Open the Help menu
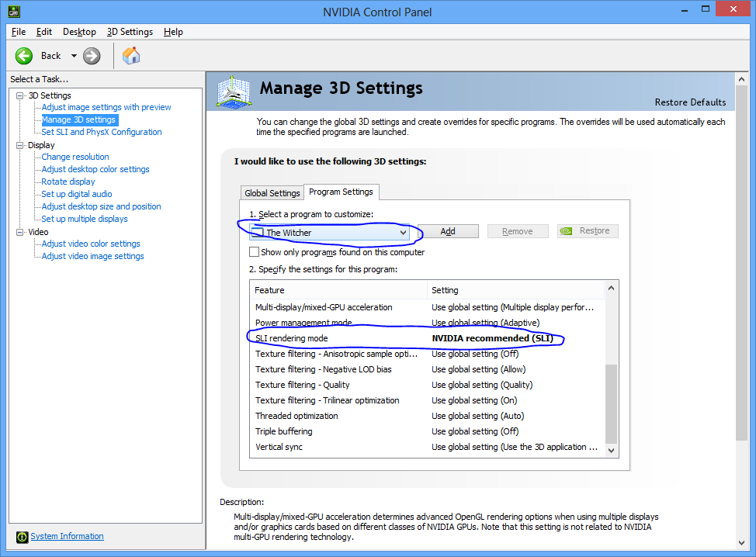The height and width of the screenshot is (557, 756). pos(173,32)
